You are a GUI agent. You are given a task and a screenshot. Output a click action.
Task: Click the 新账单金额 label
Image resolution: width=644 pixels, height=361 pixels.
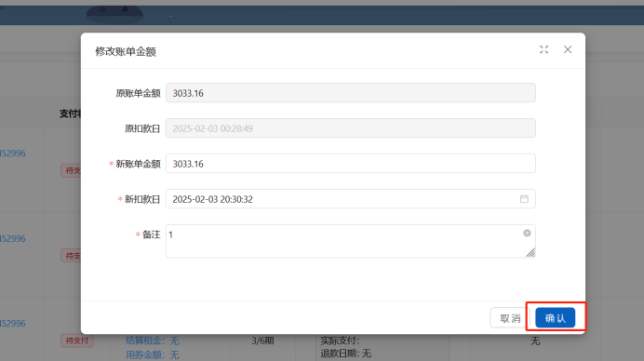point(138,164)
